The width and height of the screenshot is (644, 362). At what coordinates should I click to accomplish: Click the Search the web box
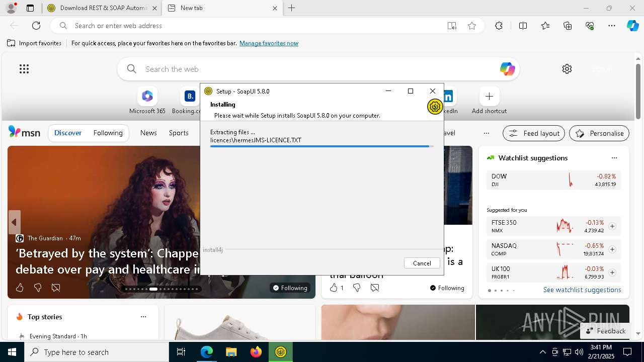tap(318, 69)
